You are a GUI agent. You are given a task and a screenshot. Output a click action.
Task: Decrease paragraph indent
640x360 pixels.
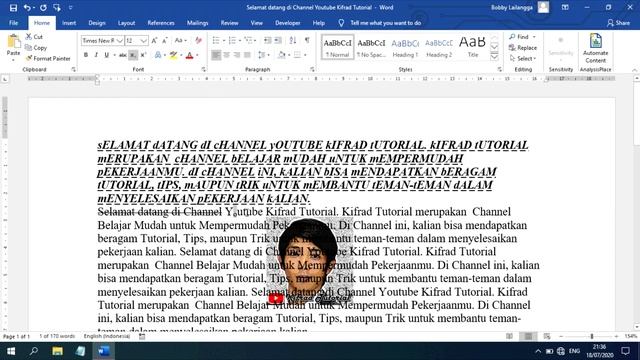point(268,40)
